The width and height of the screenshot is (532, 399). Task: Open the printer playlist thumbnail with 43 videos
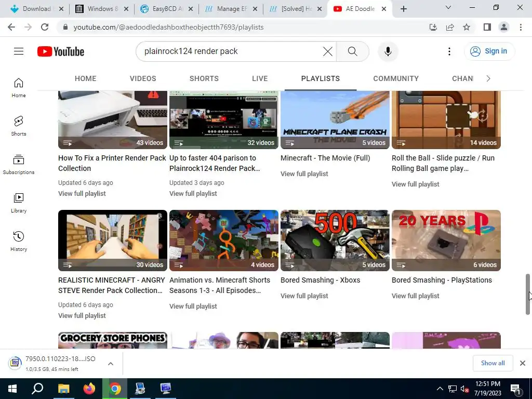point(113,120)
